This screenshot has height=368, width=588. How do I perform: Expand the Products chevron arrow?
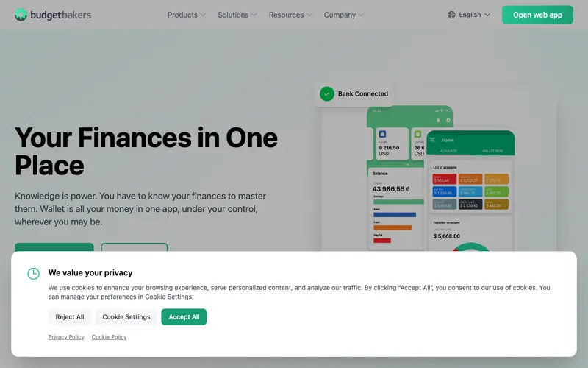[x=203, y=15]
